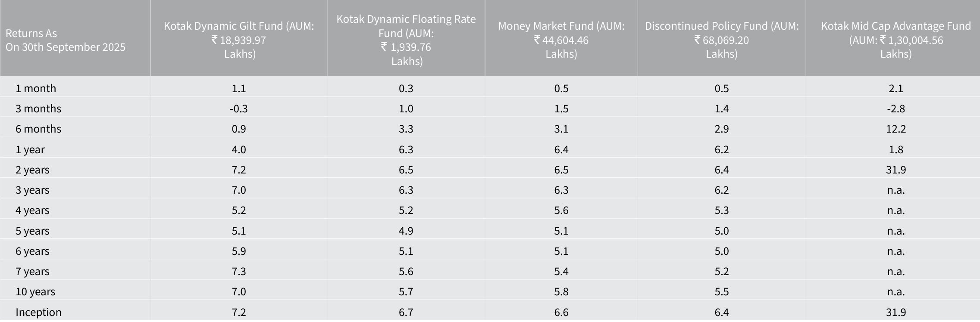Click the Money Market Fund column header

pos(561,40)
